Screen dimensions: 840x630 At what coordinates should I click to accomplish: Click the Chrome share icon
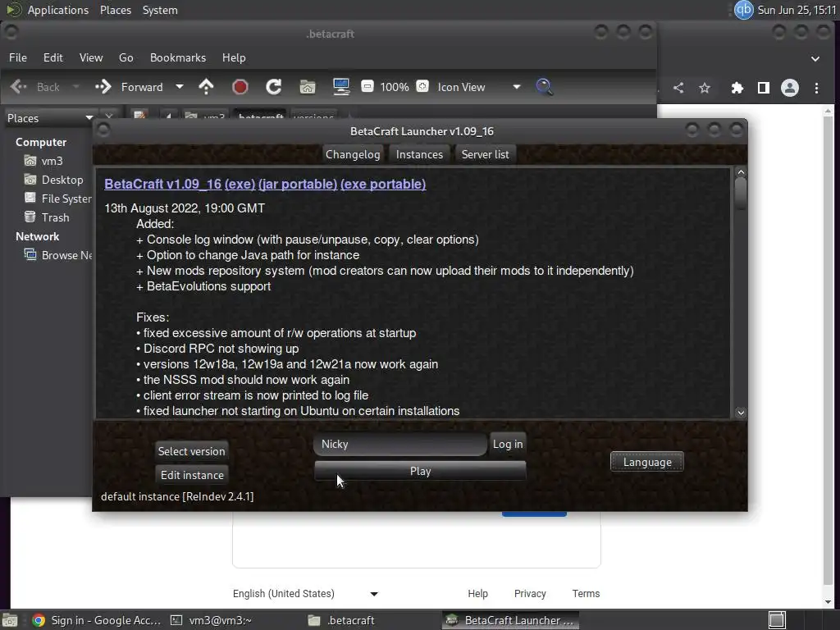coord(678,88)
